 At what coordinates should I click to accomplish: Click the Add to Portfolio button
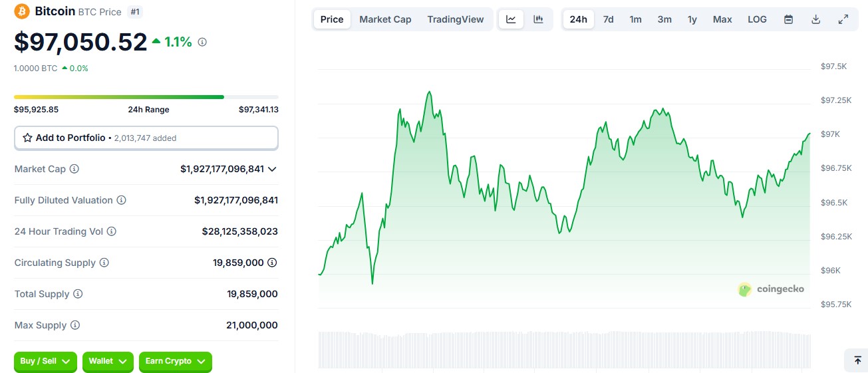coord(146,138)
